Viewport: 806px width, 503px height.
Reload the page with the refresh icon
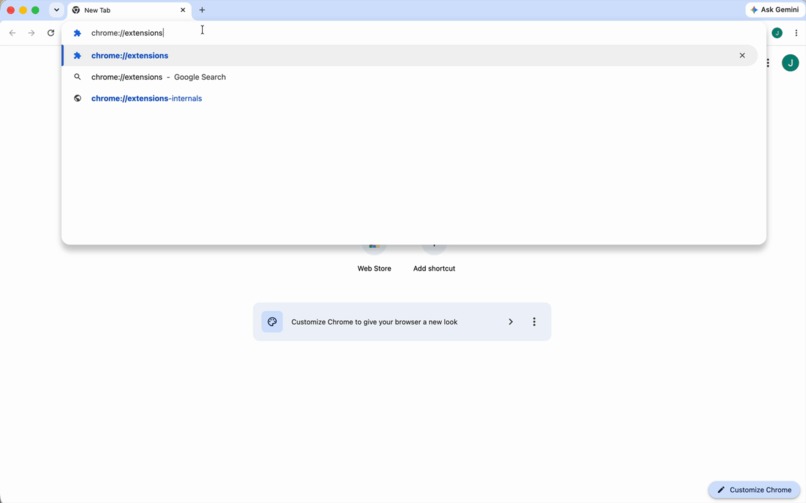tap(50, 33)
